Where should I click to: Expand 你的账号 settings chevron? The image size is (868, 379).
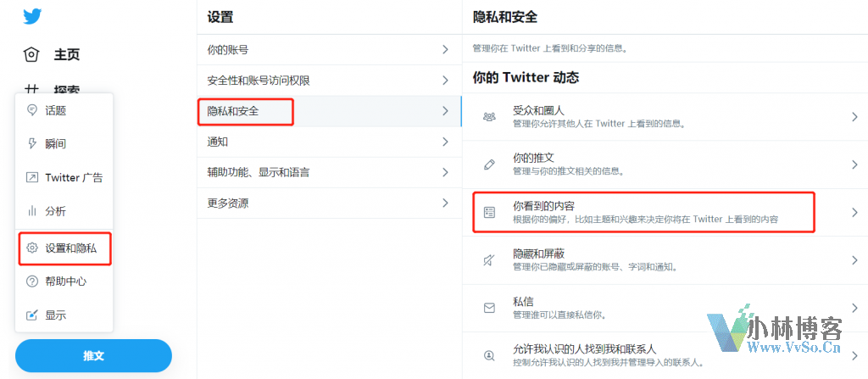click(445, 49)
